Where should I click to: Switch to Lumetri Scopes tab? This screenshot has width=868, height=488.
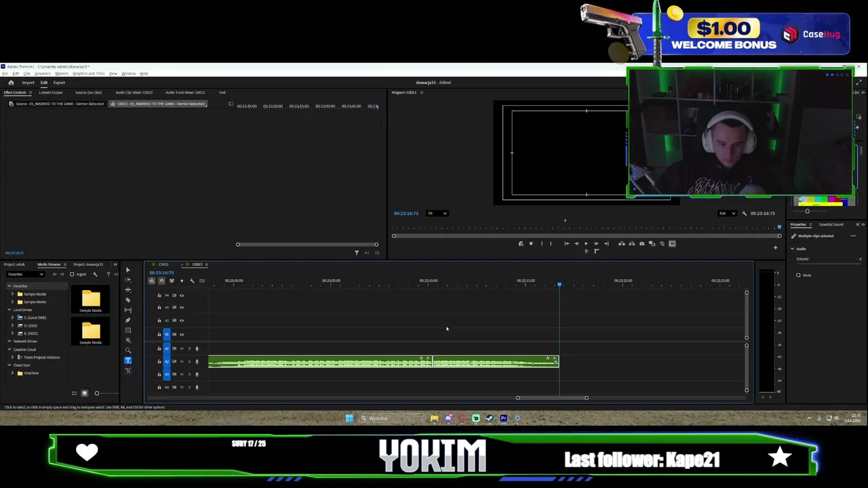point(50,92)
